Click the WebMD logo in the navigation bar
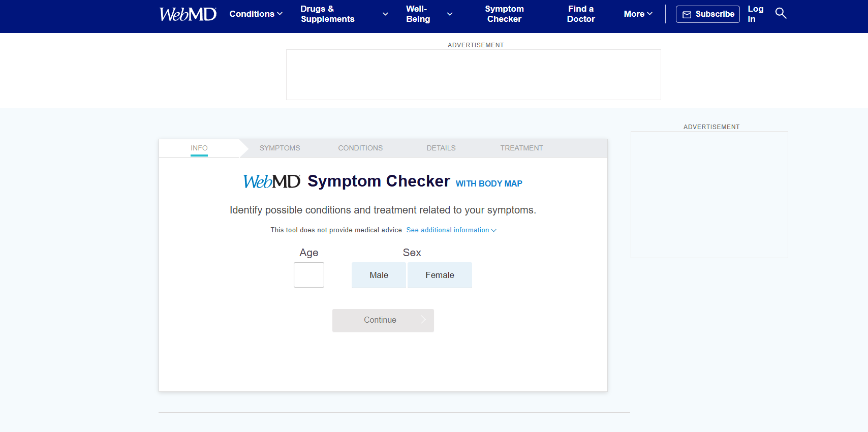This screenshot has height=432, width=868. point(188,14)
